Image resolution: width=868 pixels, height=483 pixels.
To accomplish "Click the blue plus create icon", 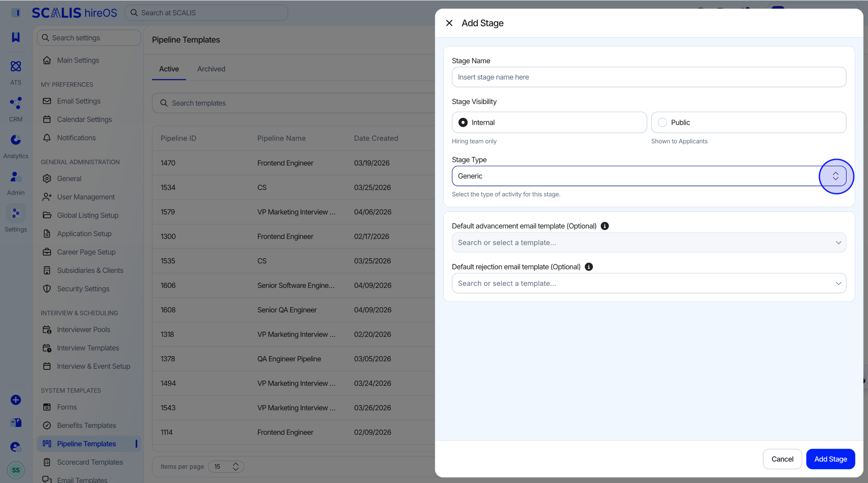I will (16, 400).
